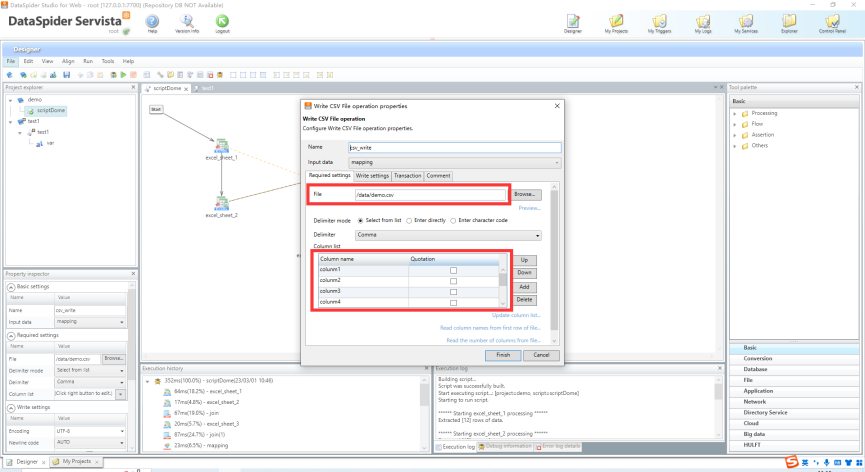Viewport: 865px width, 472px height.
Task: Open the Control Panel launcher icon
Action: (x=832, y=22)
